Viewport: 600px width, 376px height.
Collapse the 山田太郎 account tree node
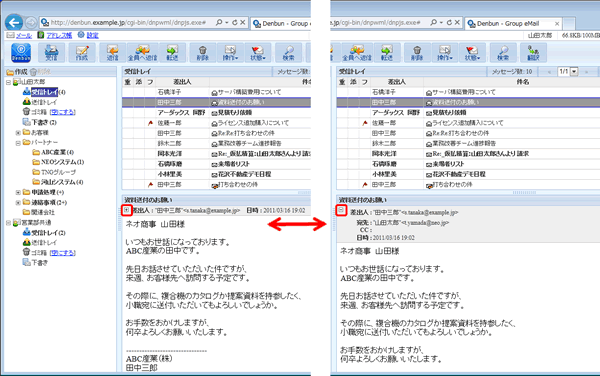click(8, 82)
